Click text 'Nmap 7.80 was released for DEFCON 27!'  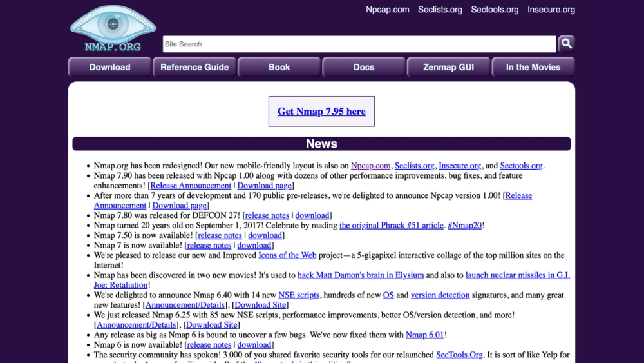coord(167,215)
